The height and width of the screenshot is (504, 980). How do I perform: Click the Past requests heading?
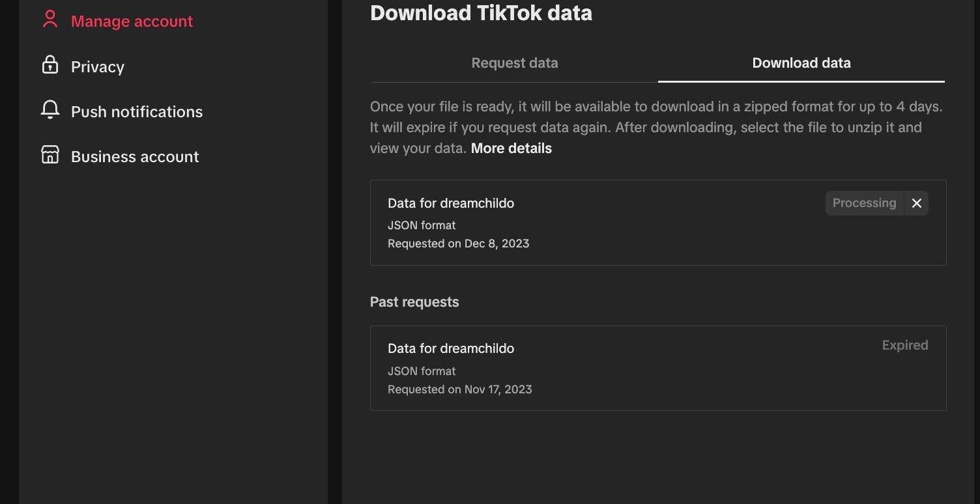[x=414, y=301]
